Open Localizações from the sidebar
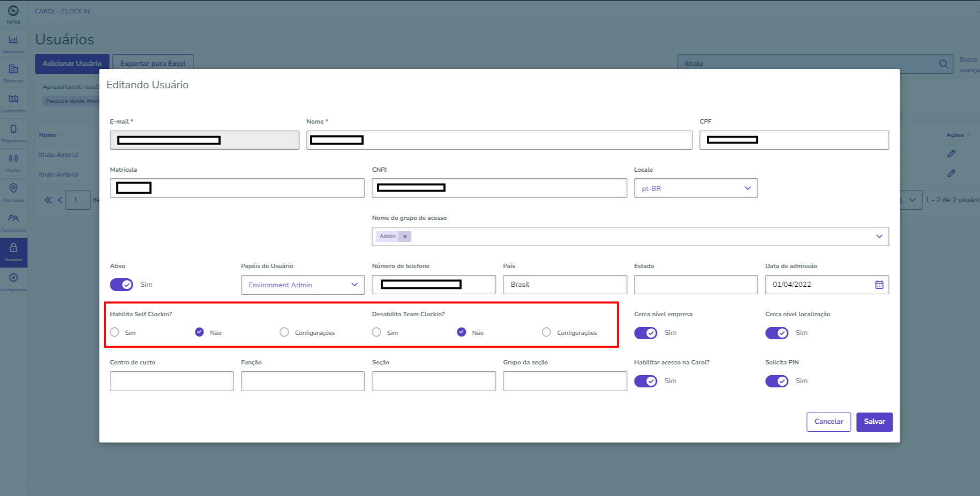 click(x=13, y=103)
